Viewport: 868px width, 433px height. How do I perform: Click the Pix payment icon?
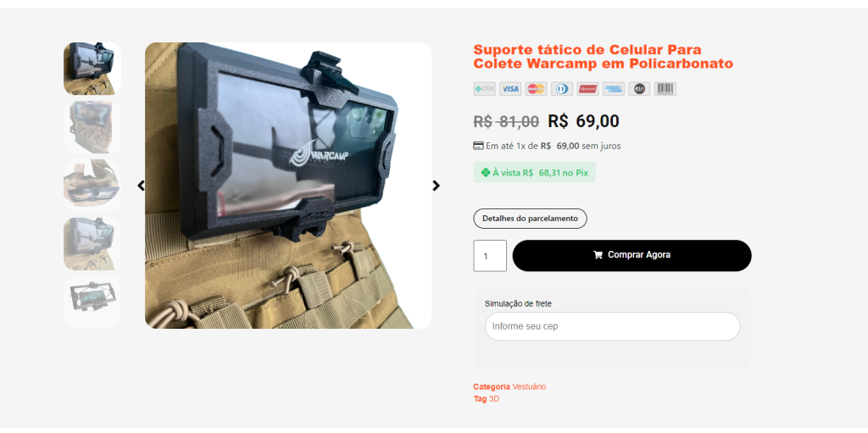484,89
